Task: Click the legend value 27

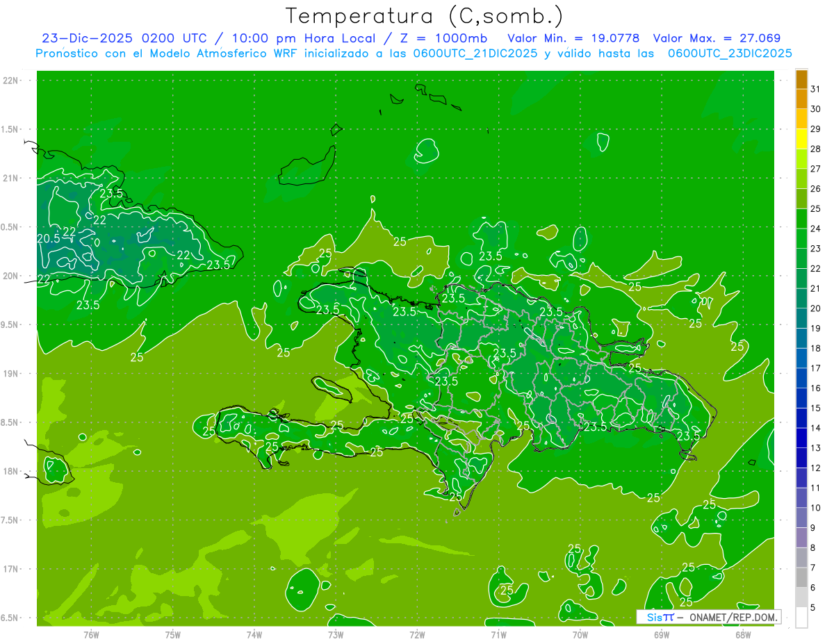Action: (x=815, y=169)
